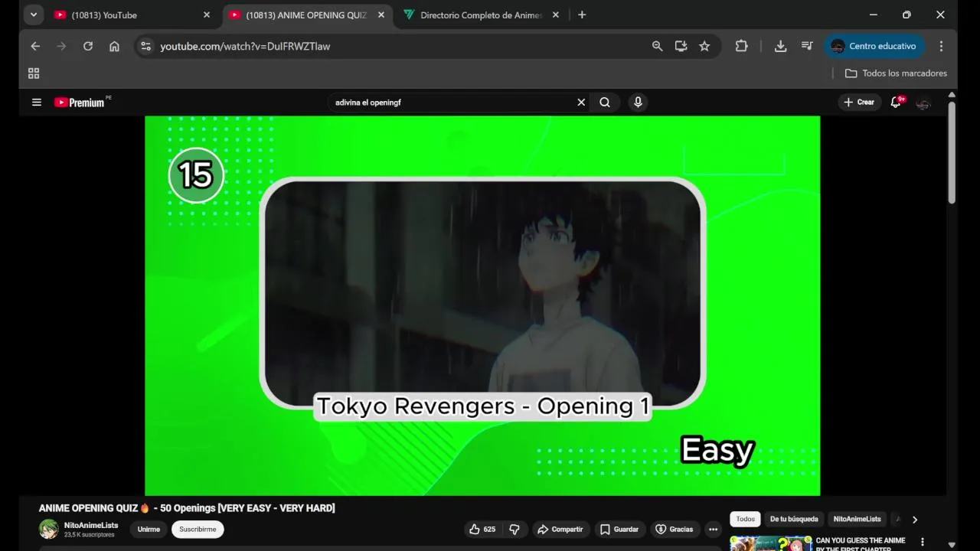Viewport: 980px width, 551px height.
Task: Open the CAN YOU GUESS THE ANIME thumbnail
Action: tap(771, 543)
